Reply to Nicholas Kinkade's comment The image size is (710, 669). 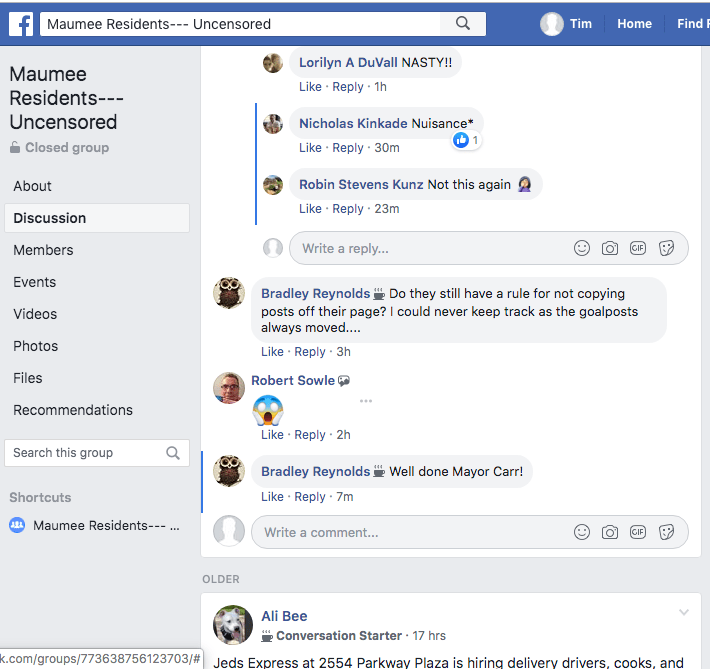click(348, 148)
